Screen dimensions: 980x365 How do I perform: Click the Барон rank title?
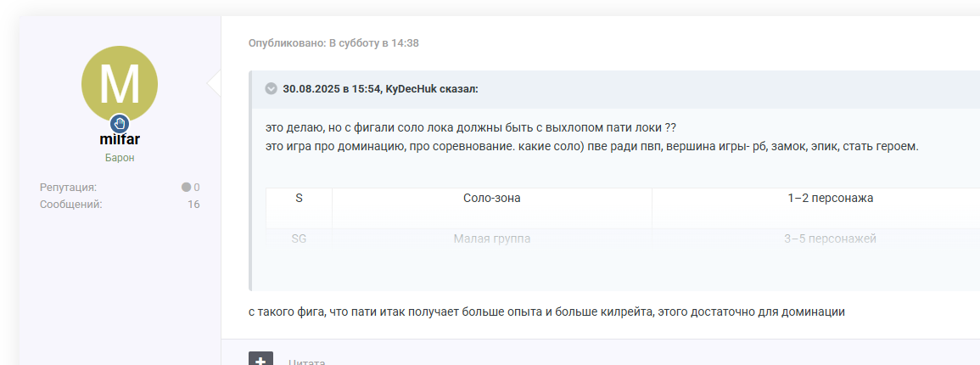click(120, 158)
